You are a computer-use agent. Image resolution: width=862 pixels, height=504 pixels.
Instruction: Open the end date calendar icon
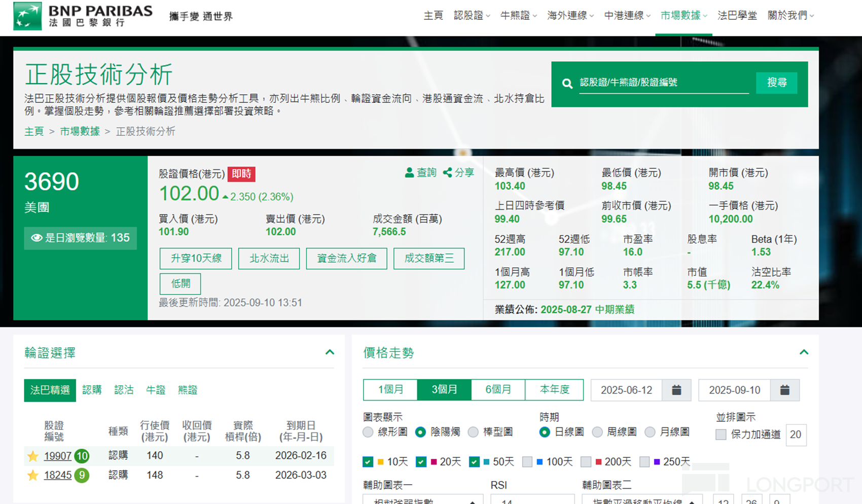(x=784, y=390)
